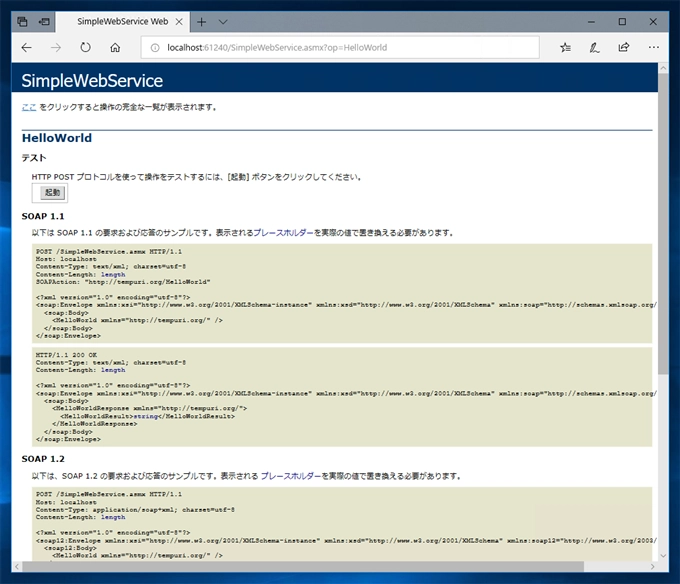The image size is (680, 584).
Task: Select the SimpleWebService Web tab
Action: pyautogui.click(x=123, y=22)
